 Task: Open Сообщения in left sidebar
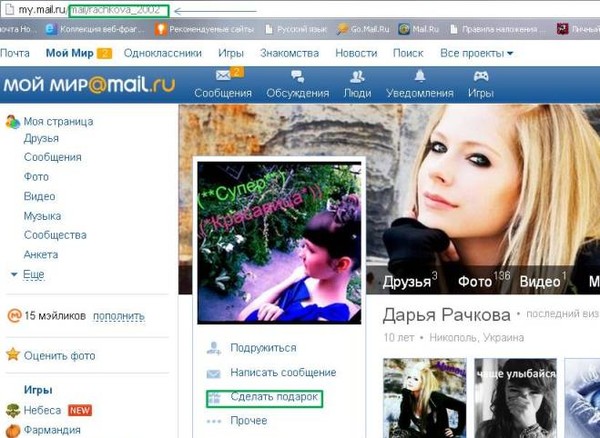pos(52,157)
